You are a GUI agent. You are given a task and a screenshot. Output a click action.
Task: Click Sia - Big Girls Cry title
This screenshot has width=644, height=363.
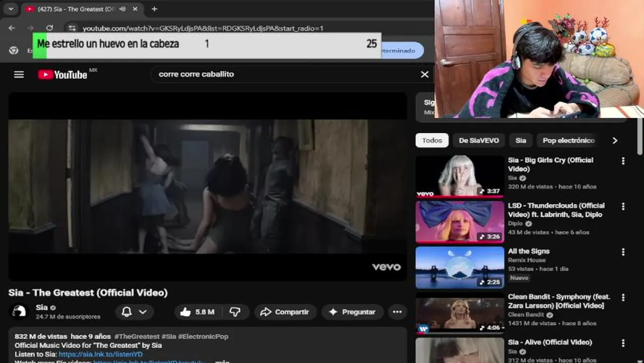(550, 164)
